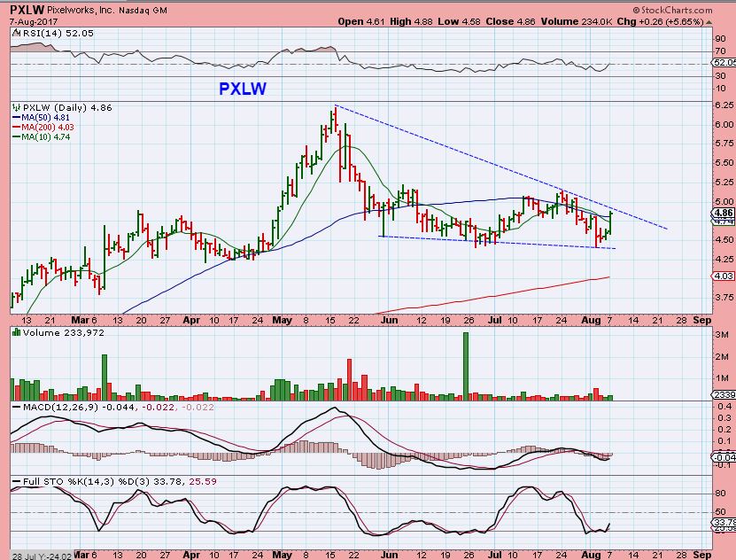Click the Jun label on axis above Volume panel
Viewport: 736px width, 560px height.
coord(389,320)
